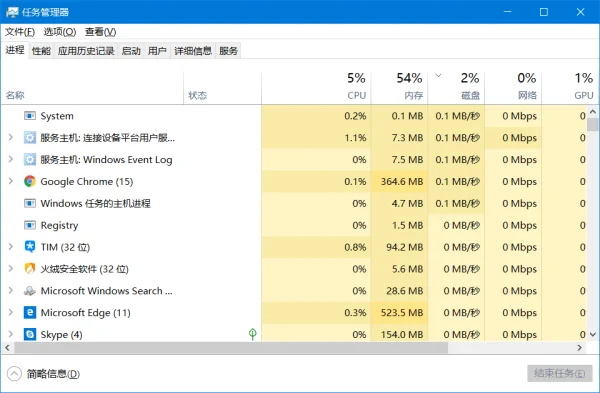Expand the Google Chrome (15) process group
Image resolution: width=600 pixels, height=393 pixels.
coord(11,181)
